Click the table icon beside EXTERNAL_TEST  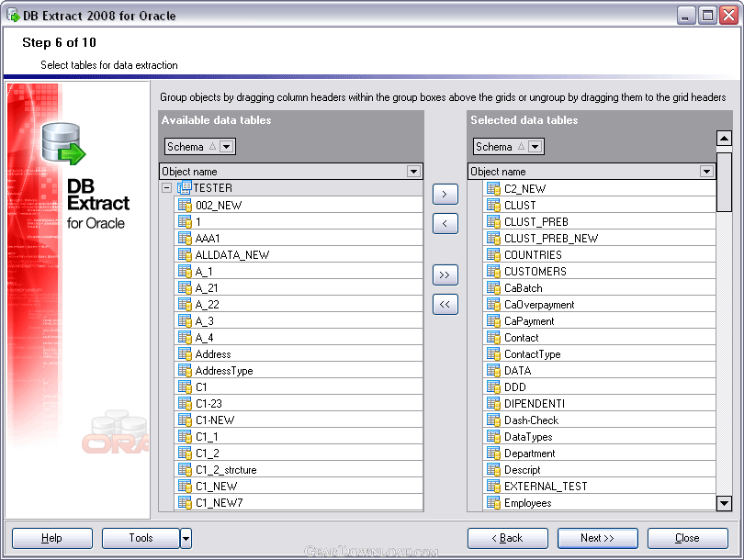click(493, 486)
